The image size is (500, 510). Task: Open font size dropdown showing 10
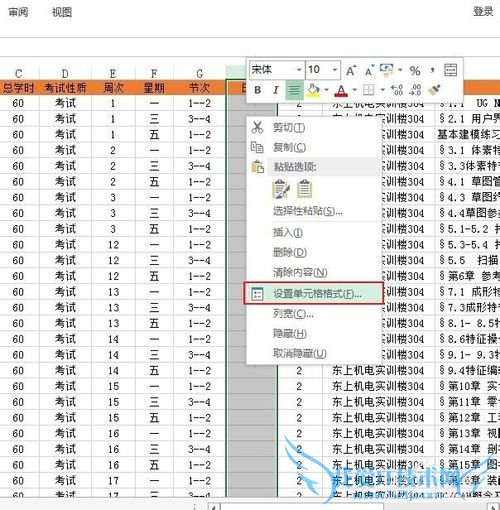pyautogui.click(x=334, y=70)
